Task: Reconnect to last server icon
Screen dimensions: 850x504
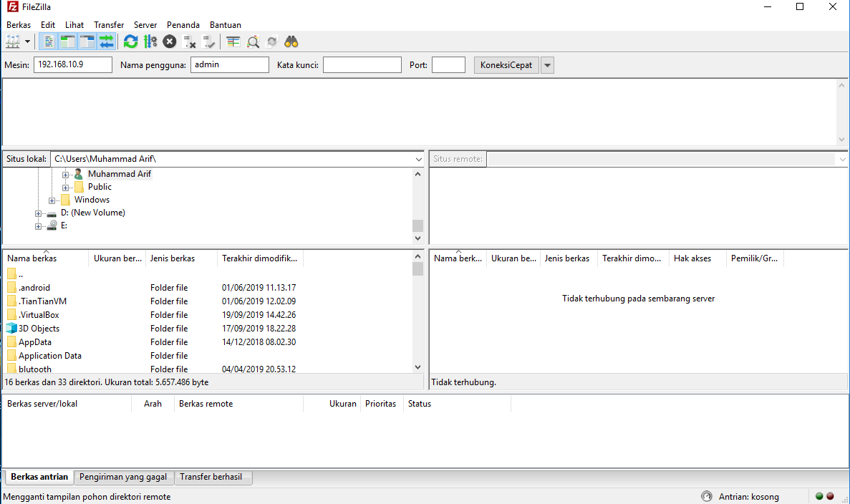Action: click(x=208, y=42)
